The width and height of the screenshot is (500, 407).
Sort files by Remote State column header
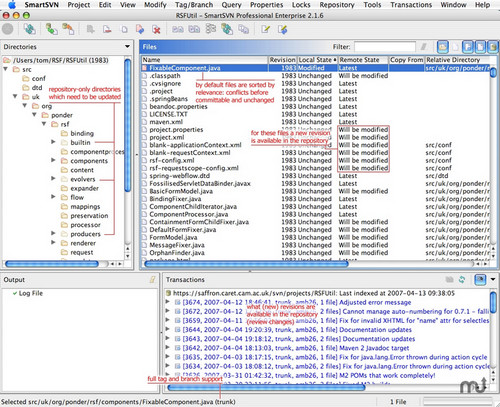pos(363,60)
